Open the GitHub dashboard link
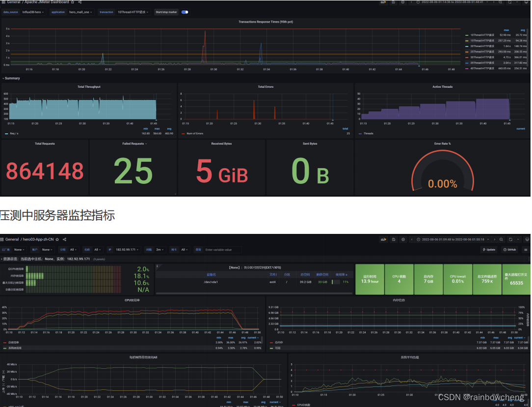The height and width of the screenshot is (407, 532). [x=509, y=250]
